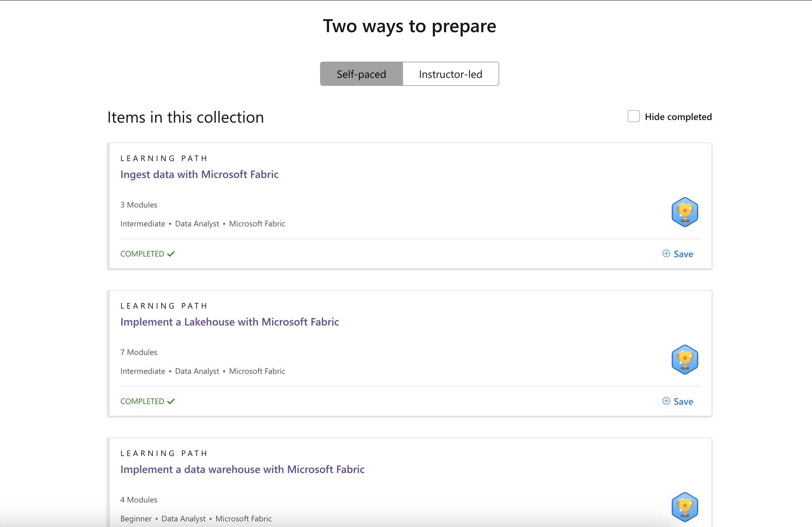Click the '3 Modules' text

click(139, 205)
